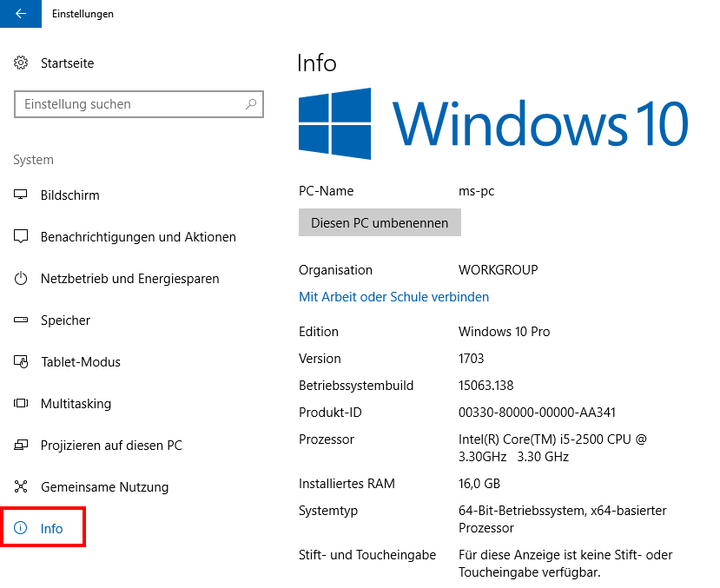The width and height of the screenshot is (720, 588).
Task: Click the Bildschirm monitor icon
Action: 22,195
